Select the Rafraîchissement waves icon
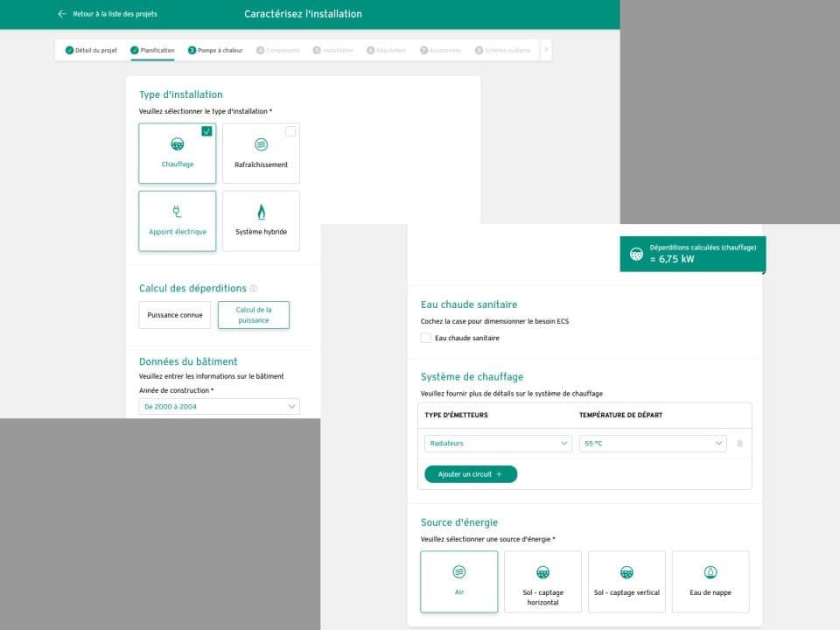The image size is (840, 630). pyautogui.click(x=261, y=144)
